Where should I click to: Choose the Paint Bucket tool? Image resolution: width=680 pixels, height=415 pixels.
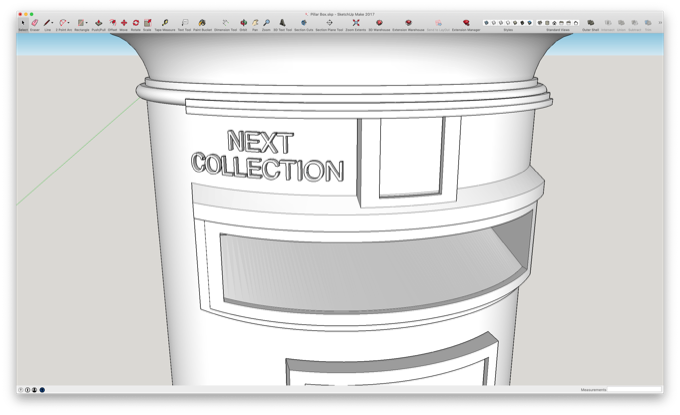point(202,23)
